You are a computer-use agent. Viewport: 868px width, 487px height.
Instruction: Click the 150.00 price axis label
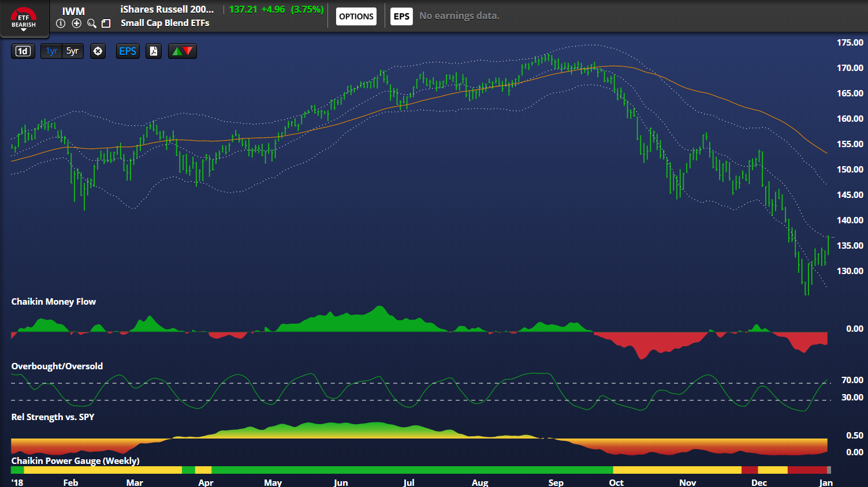click(850, 170)
